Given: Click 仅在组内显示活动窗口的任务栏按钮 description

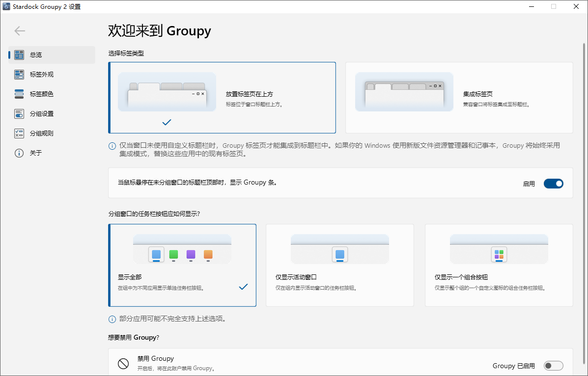Looking at the screenshot, I should click(x=316, y=288).
